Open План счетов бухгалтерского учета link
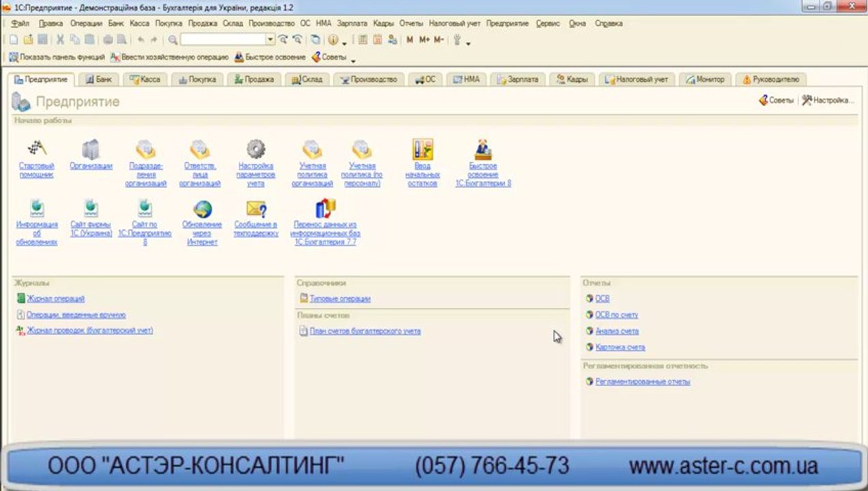 pos(365,331)
